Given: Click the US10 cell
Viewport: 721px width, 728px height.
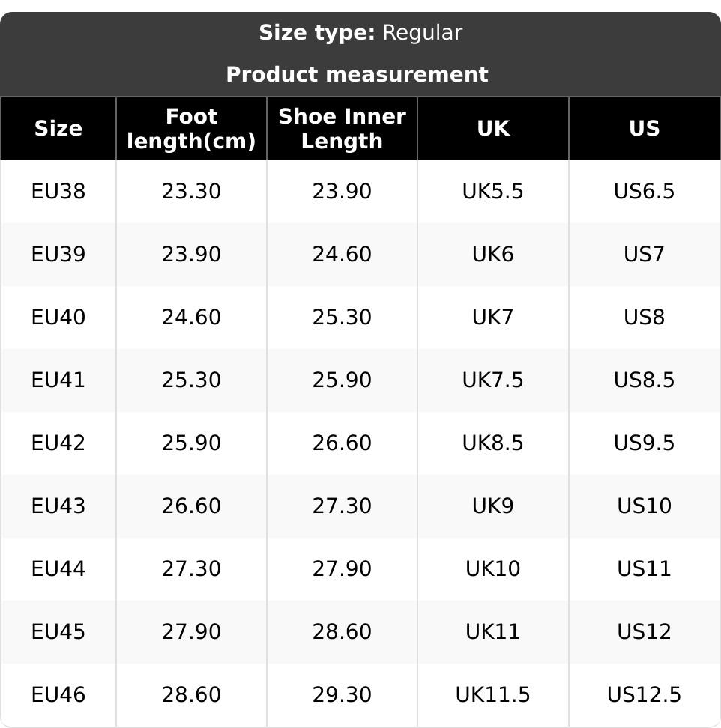Looking at the screenshot, I should (644, 506).
